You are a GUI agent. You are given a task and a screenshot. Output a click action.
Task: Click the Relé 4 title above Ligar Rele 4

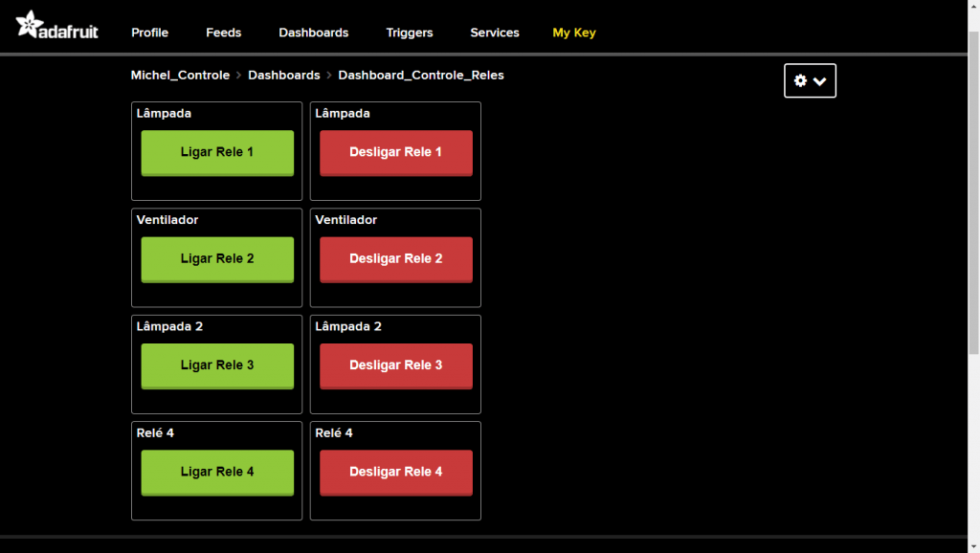pos(155,433)
